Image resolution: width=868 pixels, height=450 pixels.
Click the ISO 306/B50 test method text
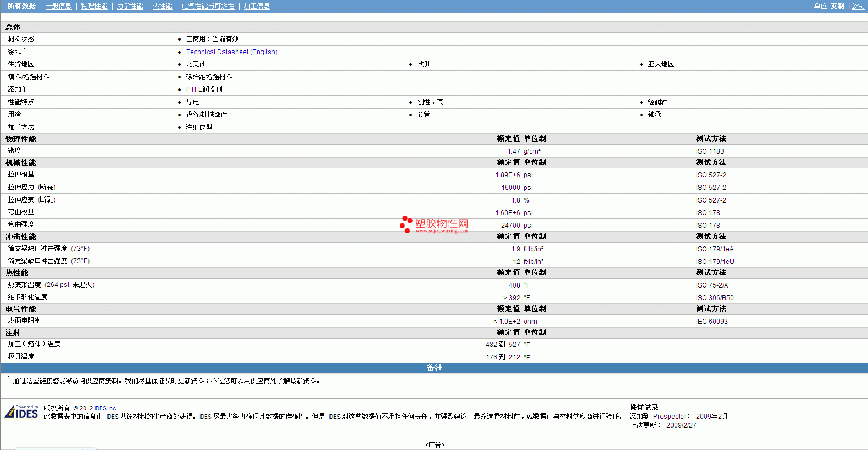[715, 298]
